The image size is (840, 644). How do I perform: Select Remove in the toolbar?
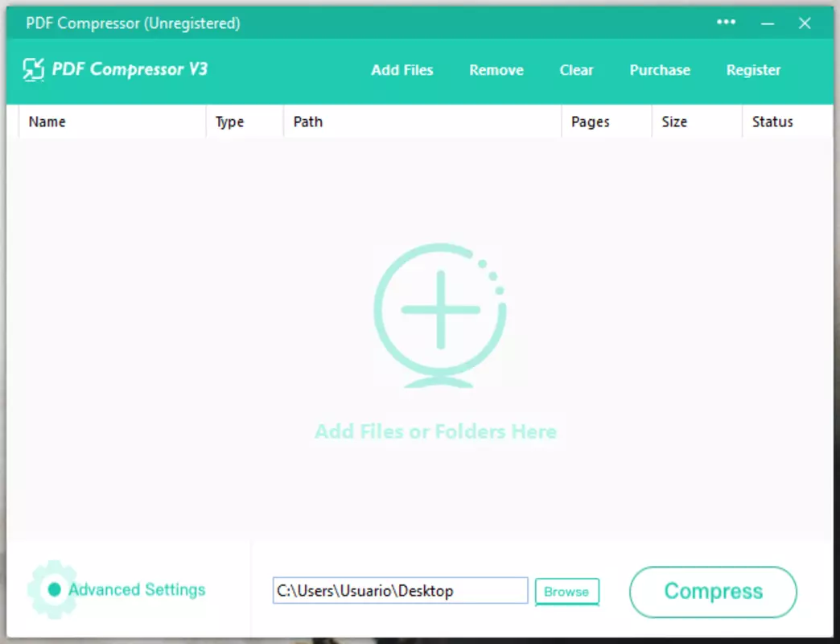coord(496,70)
